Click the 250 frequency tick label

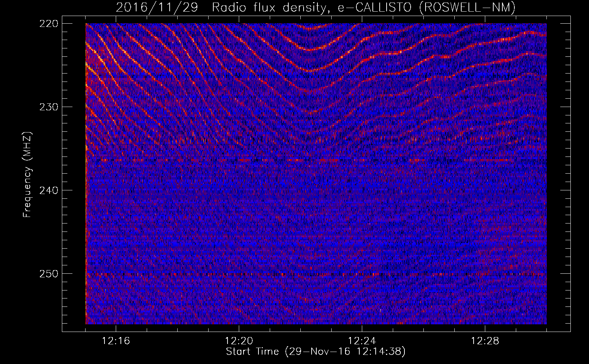point(48,274)
